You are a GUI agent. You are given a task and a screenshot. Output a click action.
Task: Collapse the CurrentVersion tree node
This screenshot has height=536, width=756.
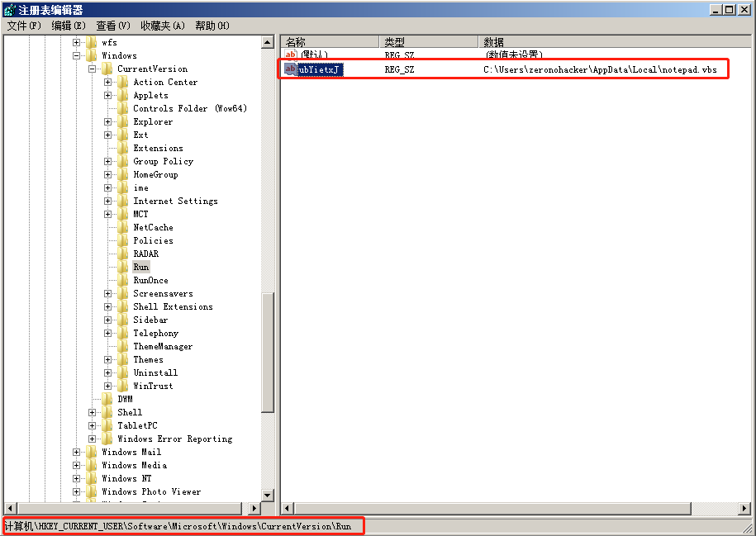click(92, 69)
